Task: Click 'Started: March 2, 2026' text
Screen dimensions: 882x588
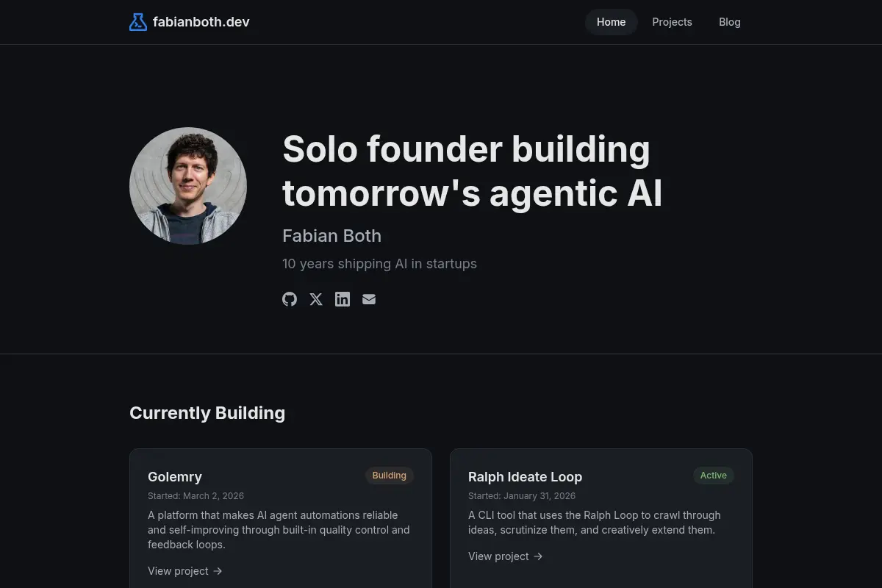Action: point(196,496)
